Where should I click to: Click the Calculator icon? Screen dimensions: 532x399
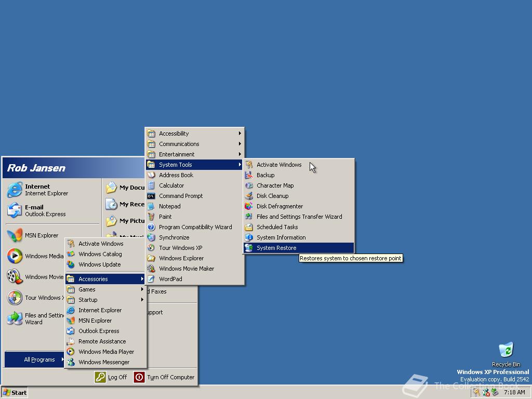151,185
